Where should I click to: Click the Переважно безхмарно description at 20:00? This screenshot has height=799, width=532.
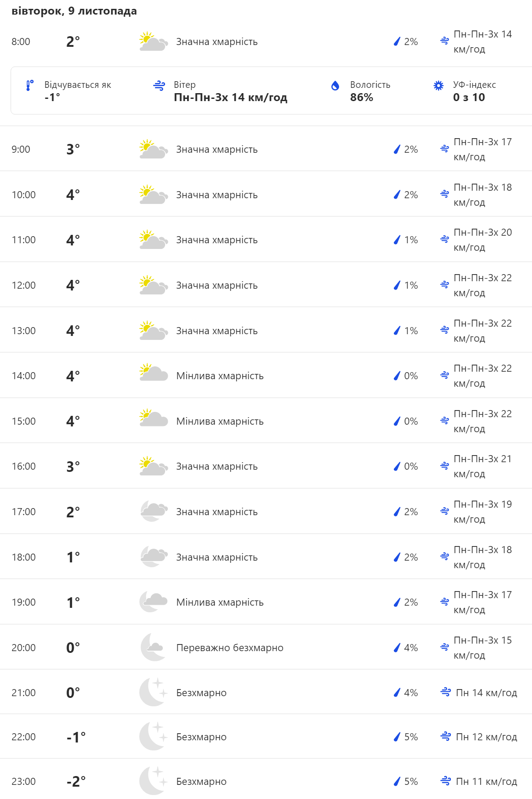230,648
